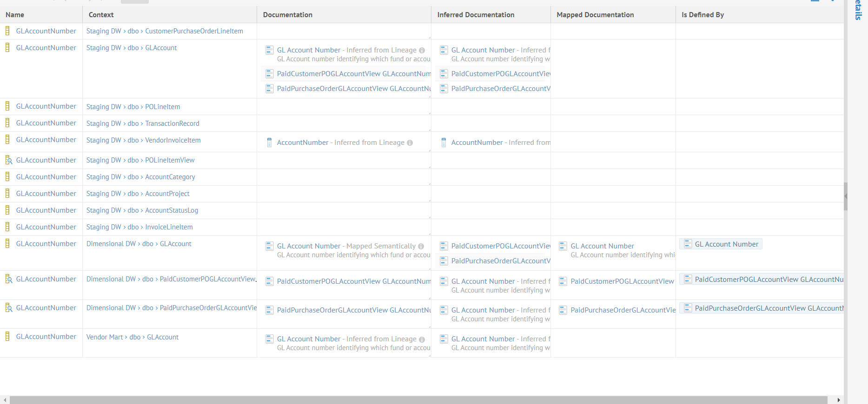Open the InvoiceLineItem context link
This screenshot has width=868, height=404.
169,227
